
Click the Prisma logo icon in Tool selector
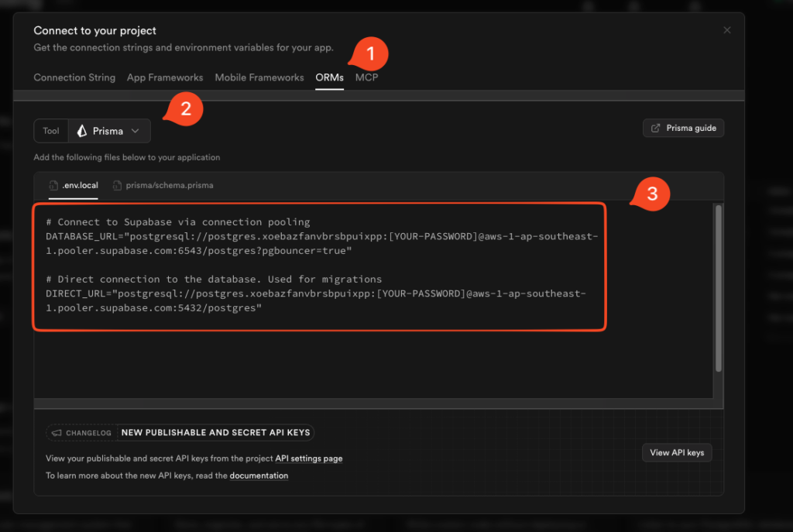pos(82,131)
